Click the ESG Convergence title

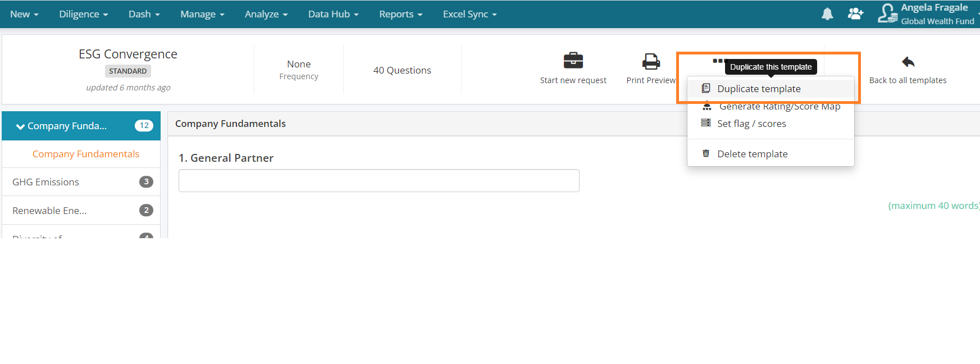[128, 54]
